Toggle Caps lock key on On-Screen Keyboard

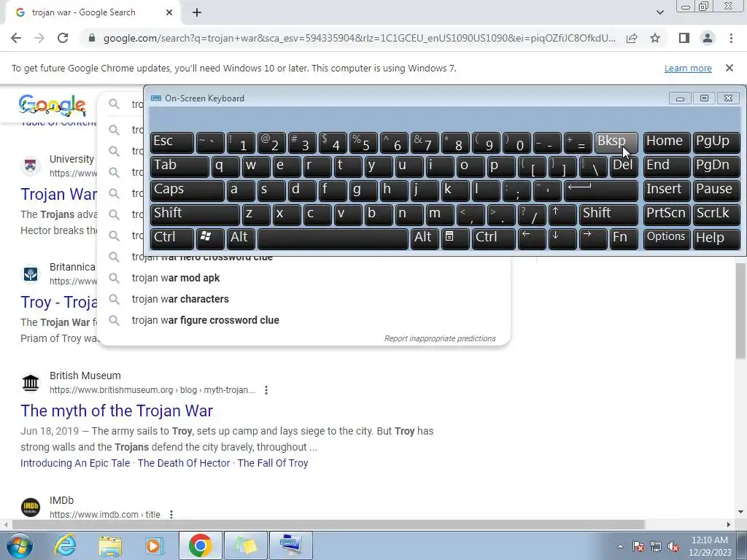click(187, 190)
